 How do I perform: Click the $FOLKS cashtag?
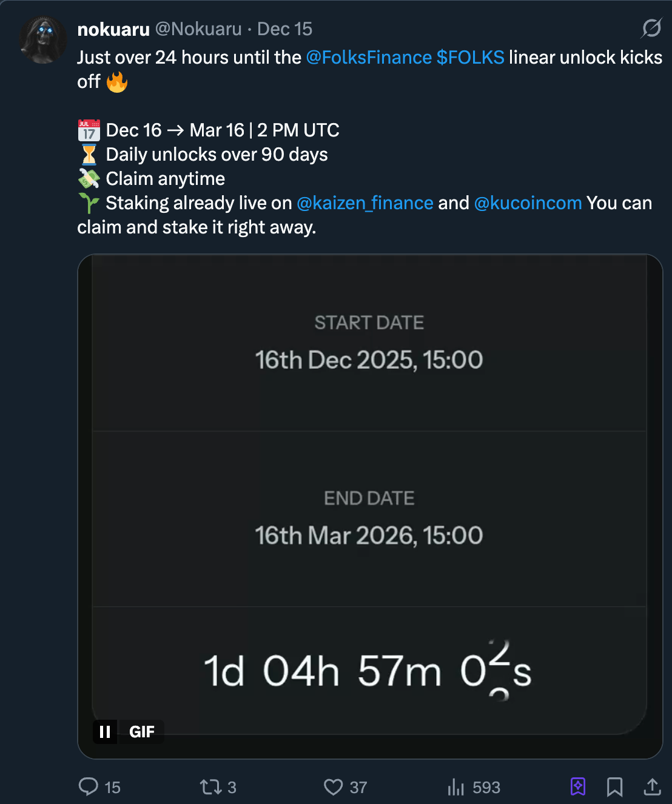470,58
